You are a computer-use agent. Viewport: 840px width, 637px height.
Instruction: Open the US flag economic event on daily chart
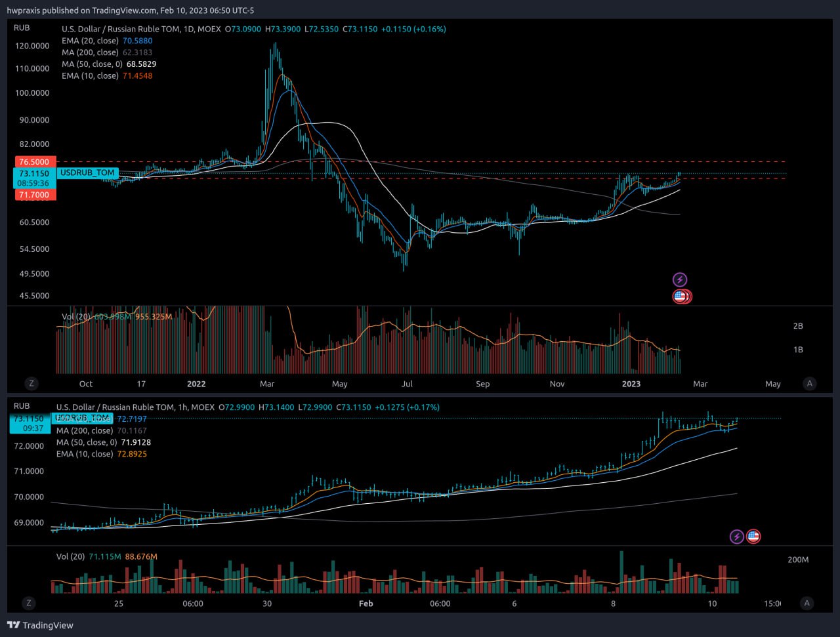coord(680,297)
